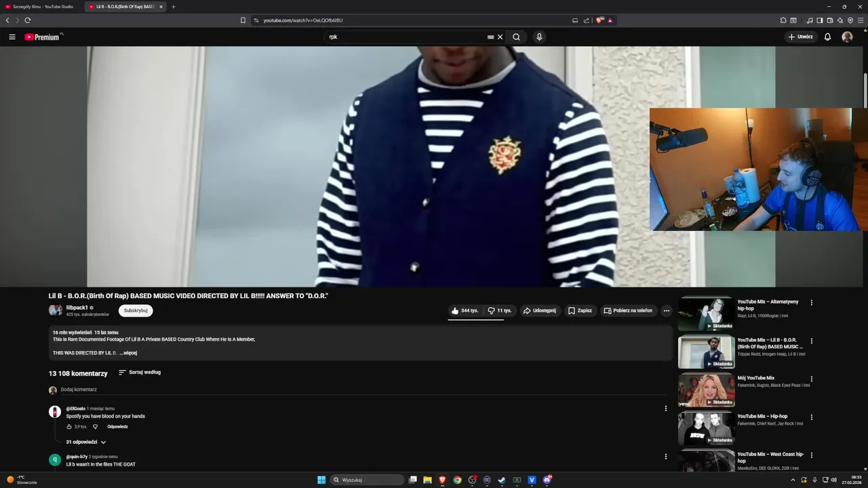Open Steam from the taskbar
Viewport: 868px width, 488px height.
click(x=502, y=480)
